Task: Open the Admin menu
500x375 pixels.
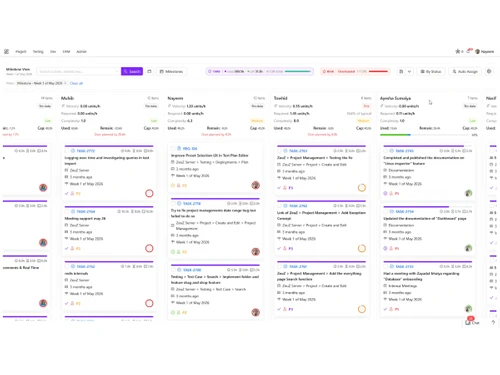Action: tap(81, 51)
